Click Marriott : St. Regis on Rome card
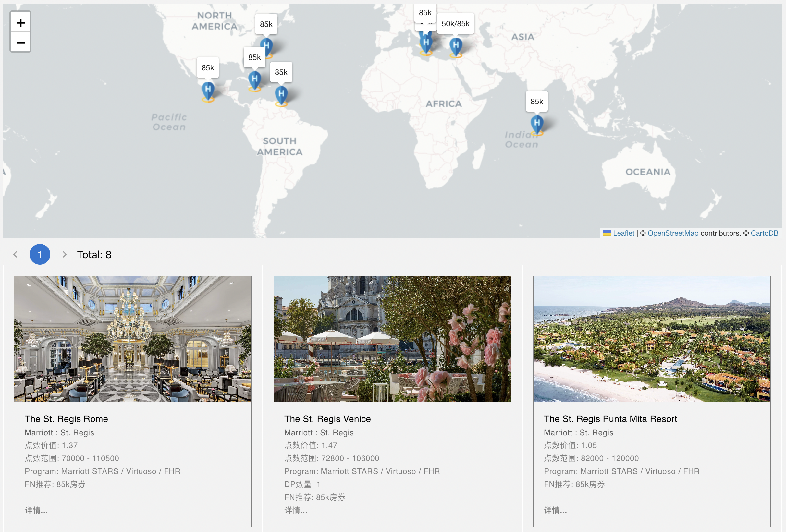786x532 pixels. click(x=59, y=432)
